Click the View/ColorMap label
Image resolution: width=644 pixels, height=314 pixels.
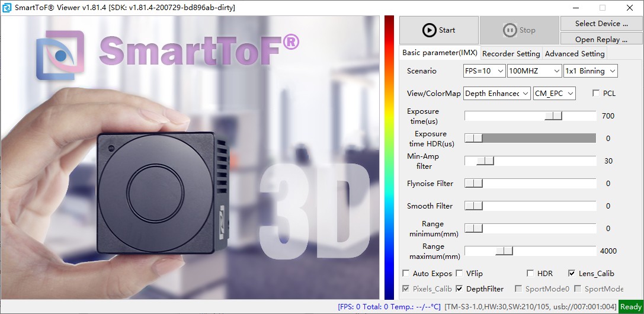tap(434, 94)
